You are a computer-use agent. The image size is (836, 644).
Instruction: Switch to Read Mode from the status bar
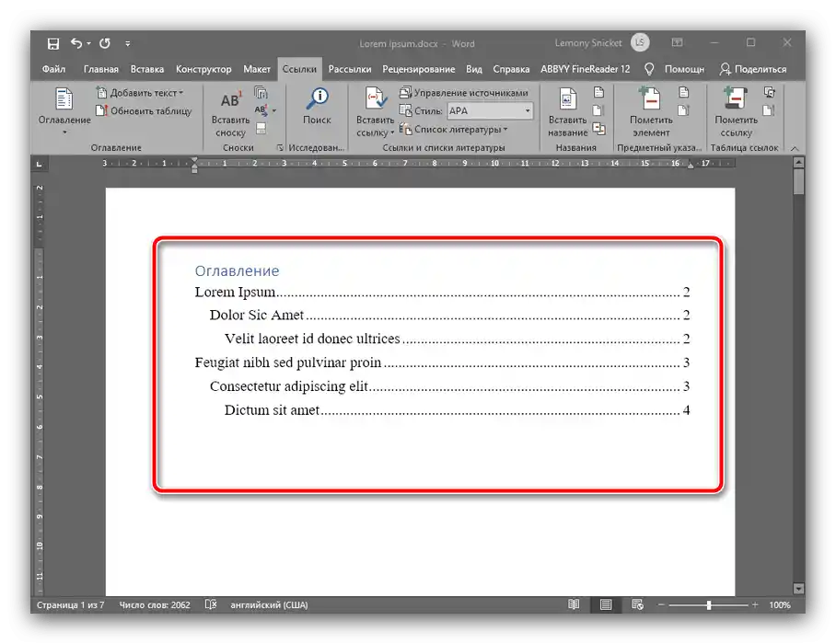(x=574, y=604)
